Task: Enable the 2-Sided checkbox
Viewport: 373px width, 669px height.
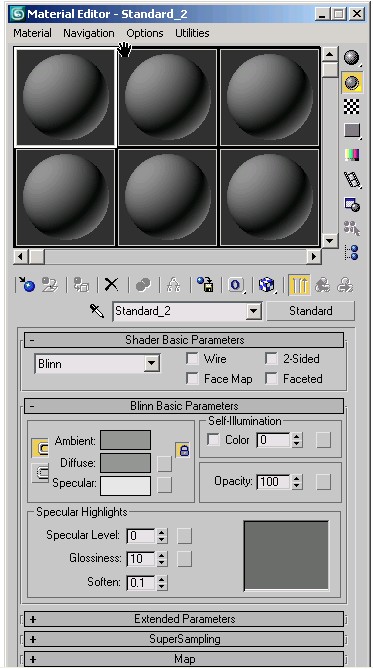Action: pos(271,359)
